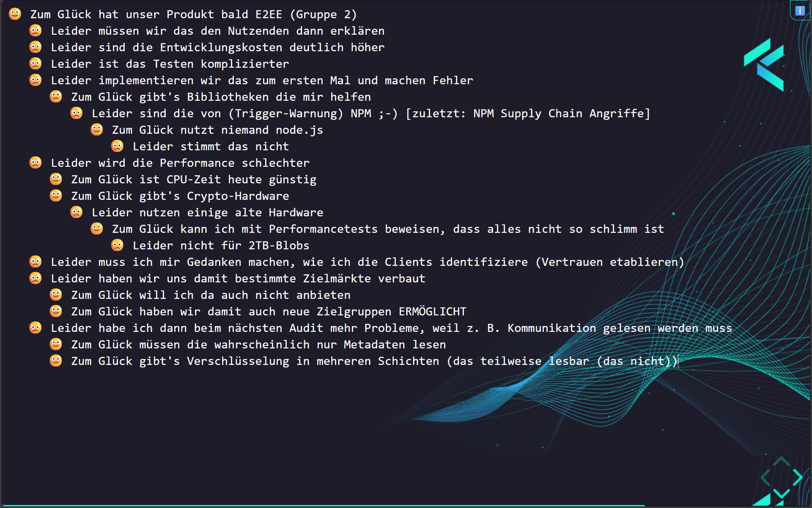
Task: Click sad emoji before 'Leider ist das Testen komplizierter'
Action: coord(36,63)
